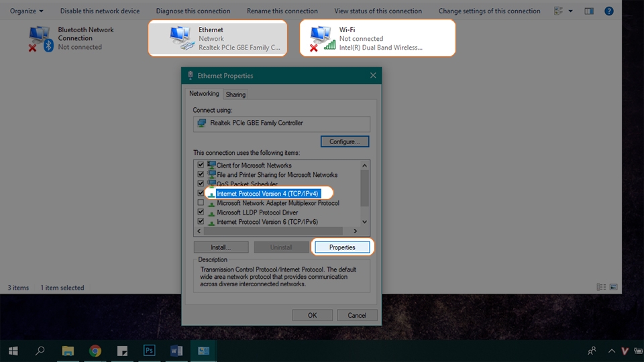Toggle Internet Protocol Version 6 checkbox
This screenshot has height=362, width=644.
pyautogui.click(x=201, y=221)
